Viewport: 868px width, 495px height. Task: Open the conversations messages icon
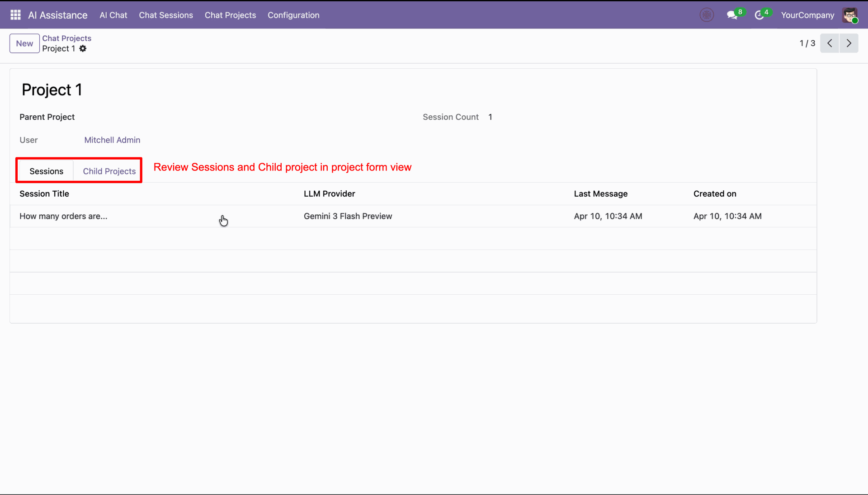[x=732, y=15]
